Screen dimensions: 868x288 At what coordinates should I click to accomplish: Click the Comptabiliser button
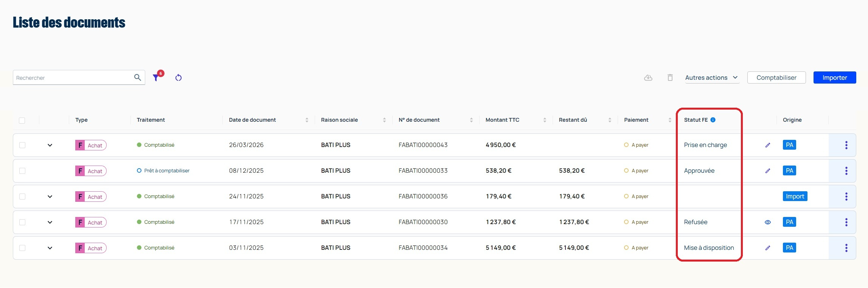776,77
